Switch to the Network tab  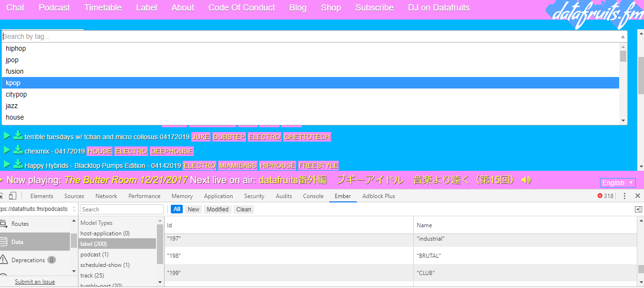click(106, 196)
